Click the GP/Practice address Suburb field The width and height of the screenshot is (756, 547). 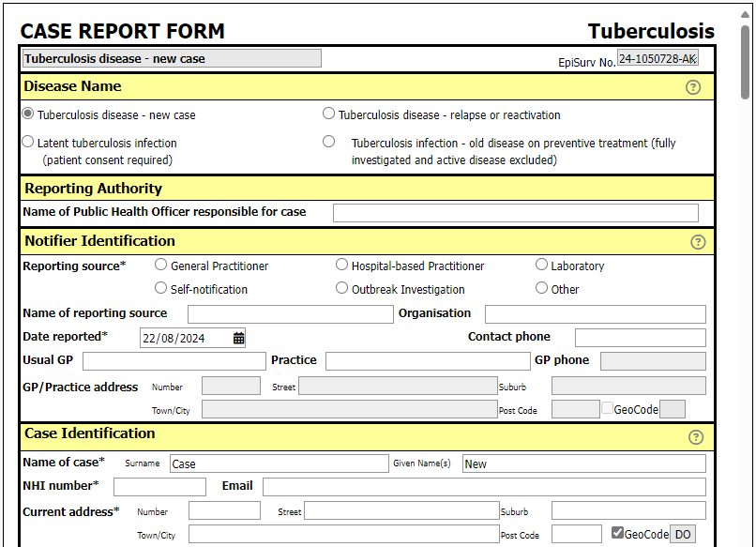[628, 387]
